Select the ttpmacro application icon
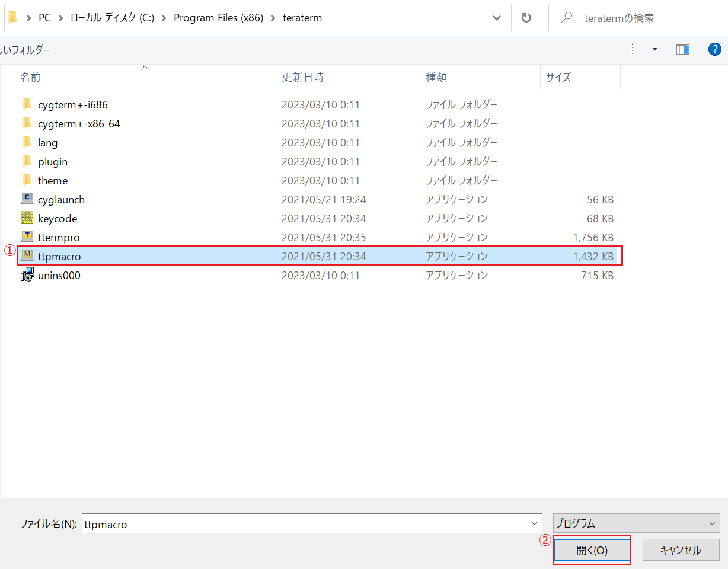728x569 pixels. pyautogui.click(x=27, y=256)
